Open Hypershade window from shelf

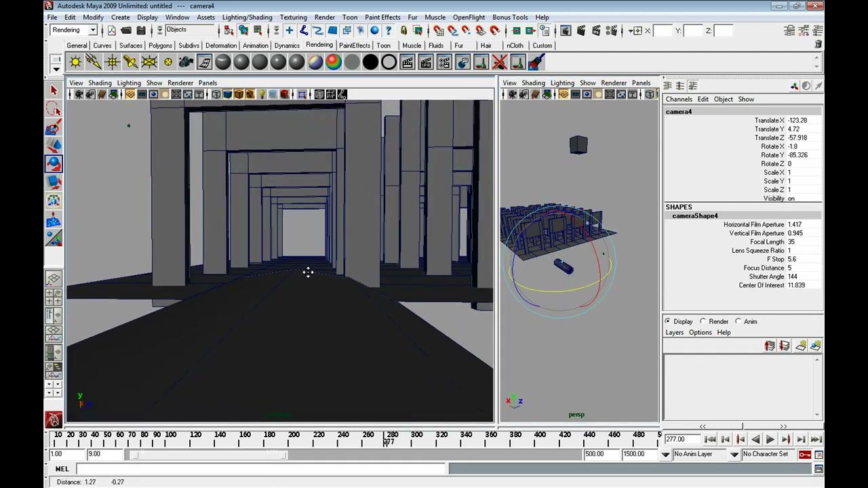[x=204, y=62]
